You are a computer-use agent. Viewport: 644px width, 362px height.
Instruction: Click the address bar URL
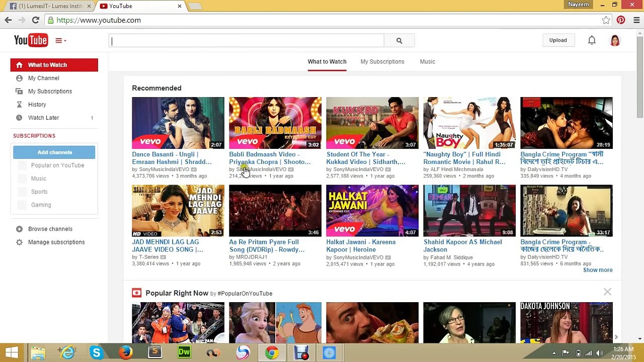[x=99, y=20]
